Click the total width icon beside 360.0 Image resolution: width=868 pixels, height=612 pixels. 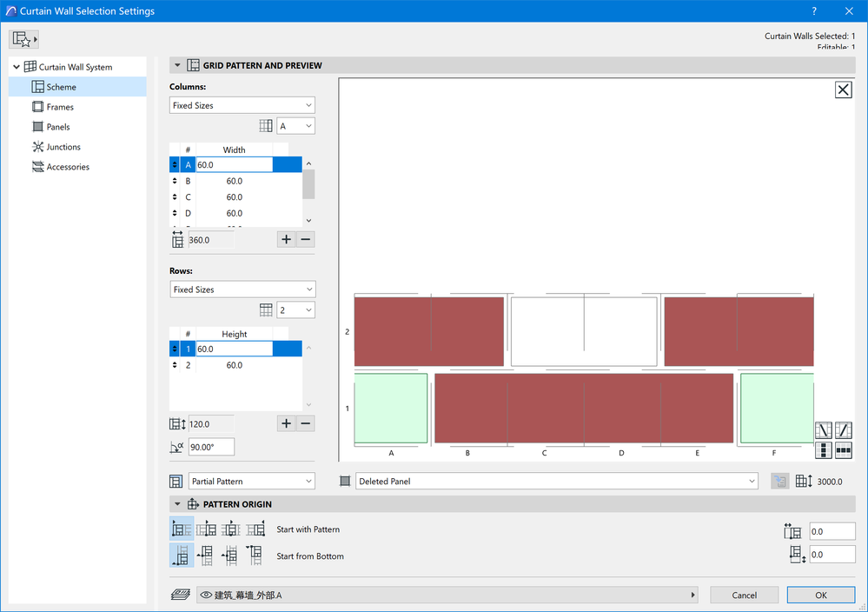click(177, 239)
